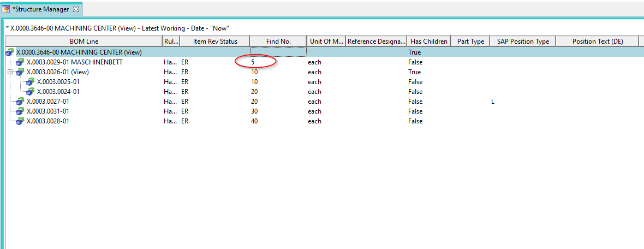Click the X.0003.0031-01 part icon
The image size is (644, 249).
click(x=20, y=111)
